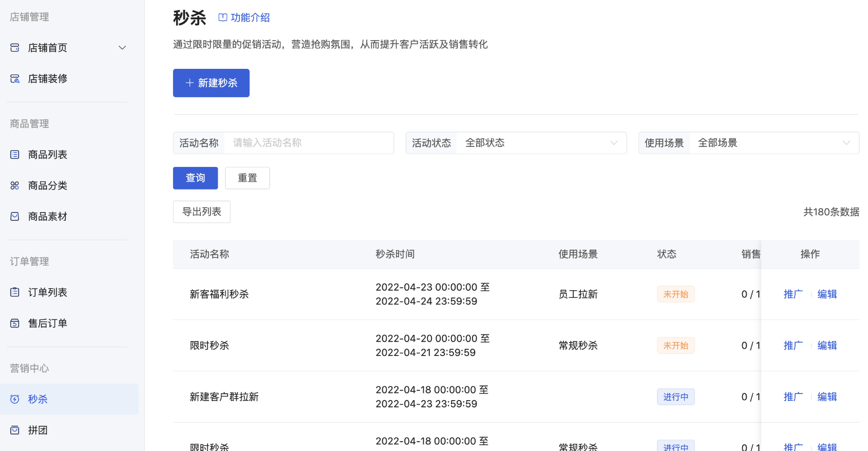Click 推广 for 新建客户群拉新
The width and height of the screenshot is (868, 451).
click(793, 397)
